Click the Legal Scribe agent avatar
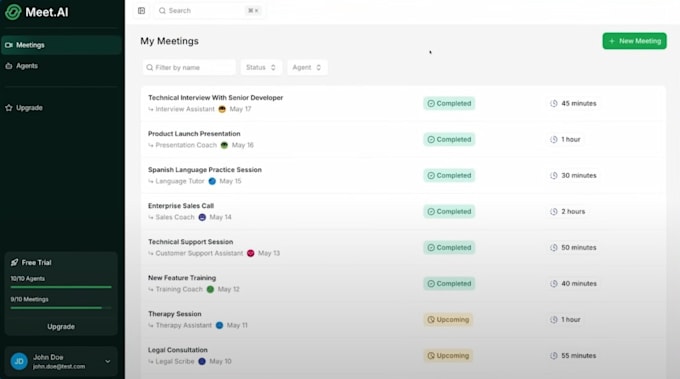This screenshot has width=680, height=379. [202, 361]
